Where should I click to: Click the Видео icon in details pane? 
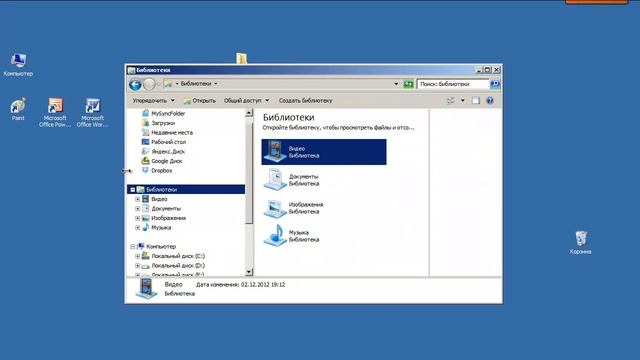tap(146, 288)
